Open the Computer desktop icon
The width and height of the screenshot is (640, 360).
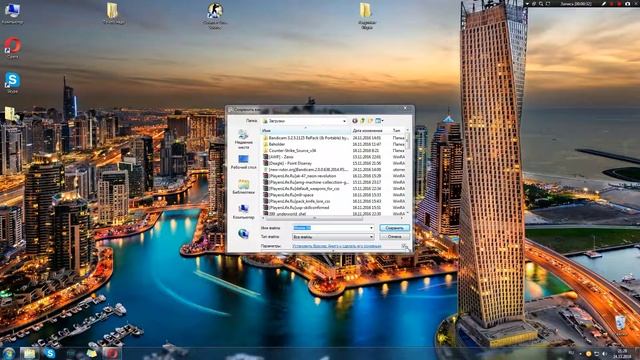click(x=12, y=12)
